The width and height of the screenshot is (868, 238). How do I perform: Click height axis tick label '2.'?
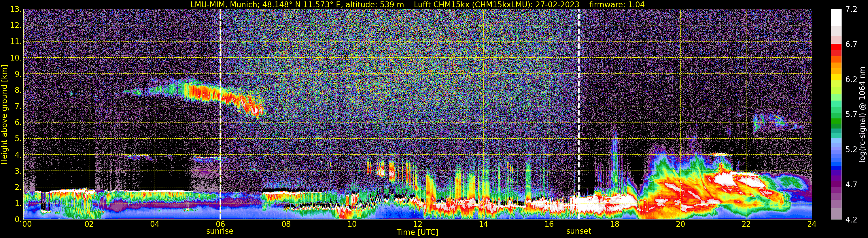tap(18, 188)
